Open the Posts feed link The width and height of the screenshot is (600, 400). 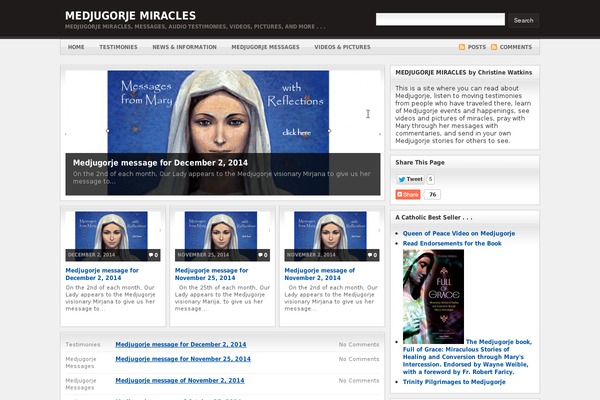click(x=477, y=47)
